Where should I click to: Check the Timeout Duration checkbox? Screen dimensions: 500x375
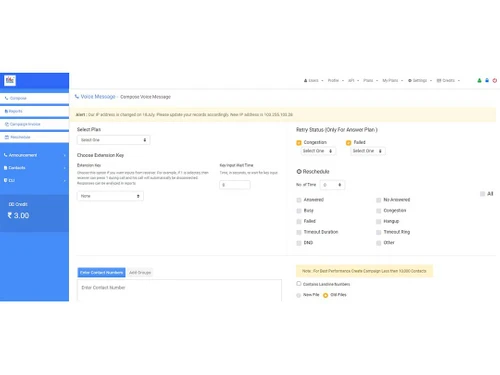(x=299, y=232)
